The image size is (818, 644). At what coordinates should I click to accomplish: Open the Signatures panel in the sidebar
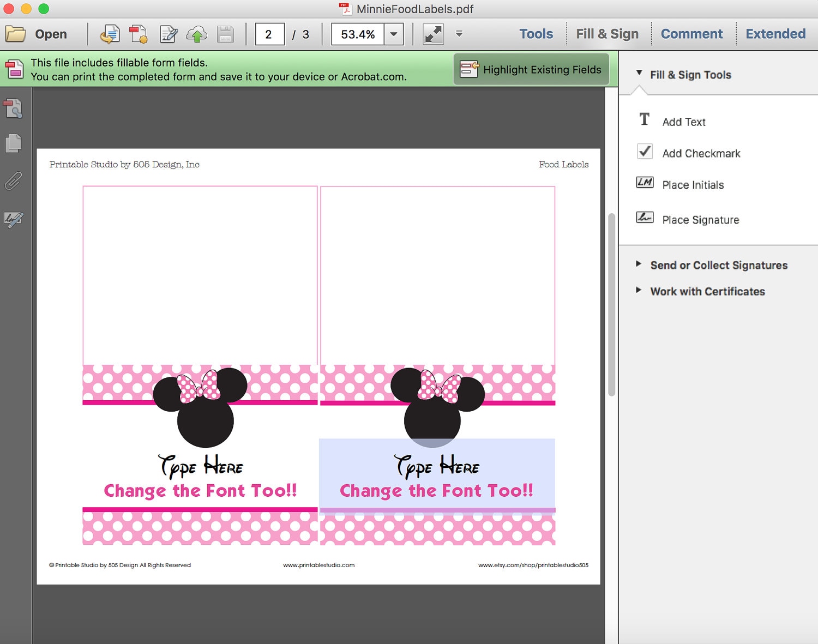(13, 220)
